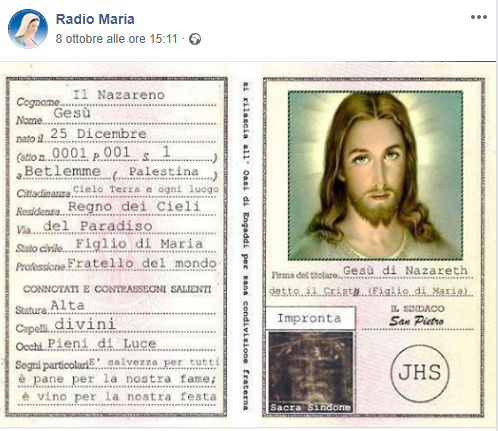The height and width of the screenshot is (431, 498).
Task: Click the Betlemme birthplace text
Action: (x=62, y=171)
